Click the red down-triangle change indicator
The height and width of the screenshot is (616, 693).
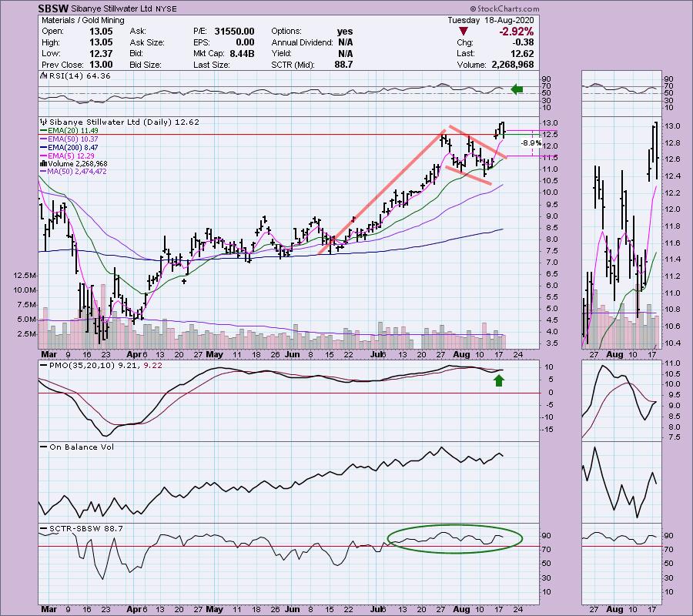tap(464, 32)
